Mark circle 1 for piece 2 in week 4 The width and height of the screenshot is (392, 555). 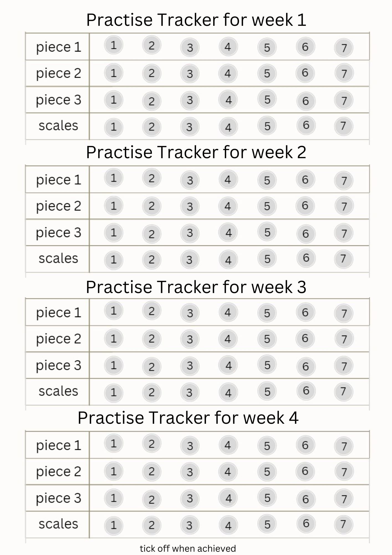[x=113, y=471]
